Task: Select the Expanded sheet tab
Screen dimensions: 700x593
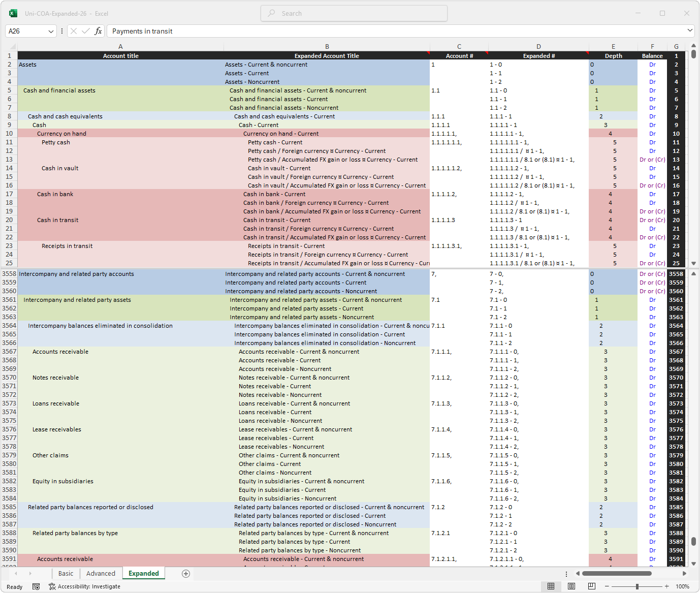Action: (144, 574)
